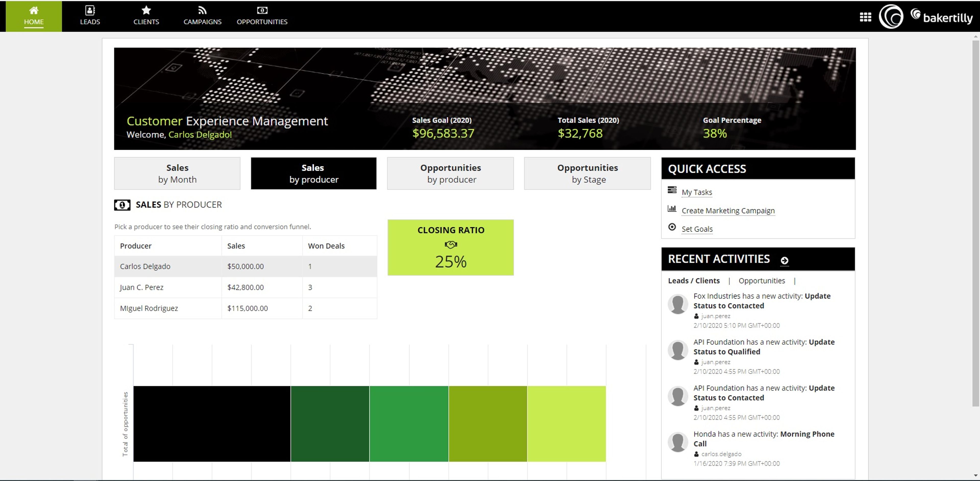The height and width of the screenshot is (481, 980).
Task: Click the $96,583.37 Sales Goal value
Action: (443, 133)
